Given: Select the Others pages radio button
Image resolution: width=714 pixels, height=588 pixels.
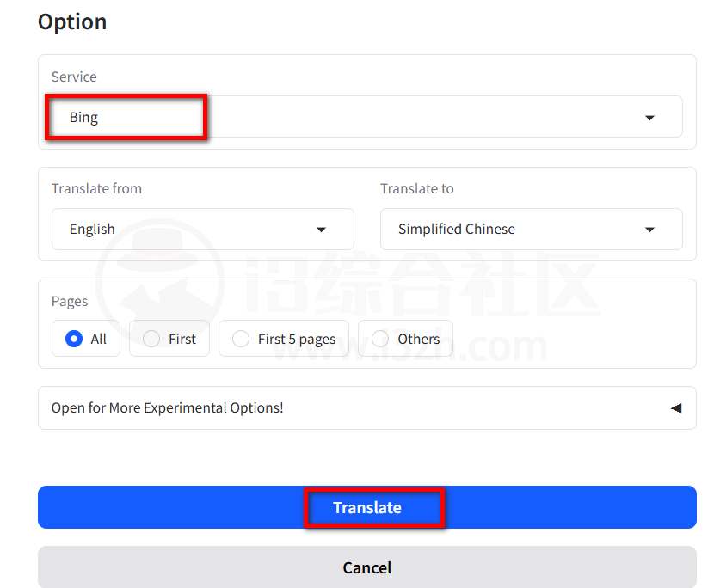Looking at the screenshot, I should [380, 339].
